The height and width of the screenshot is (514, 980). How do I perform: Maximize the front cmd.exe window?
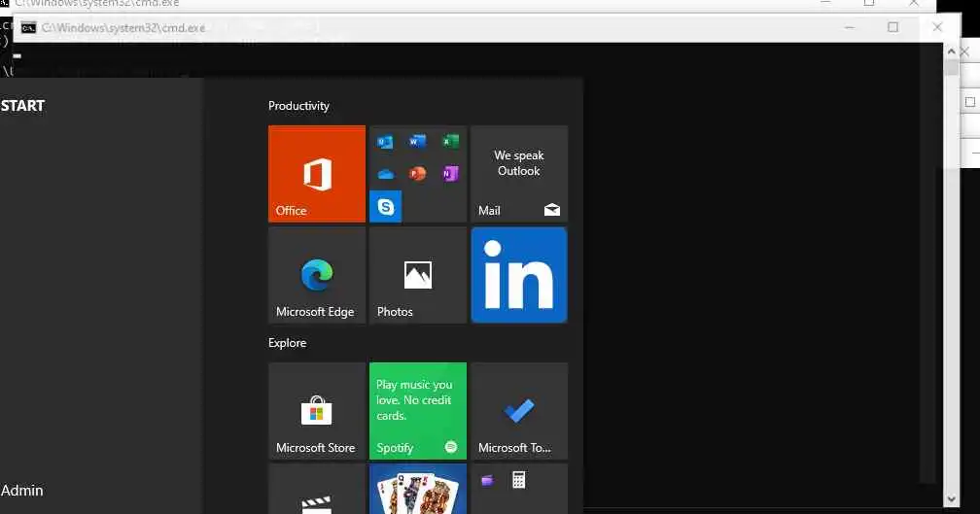893,27
